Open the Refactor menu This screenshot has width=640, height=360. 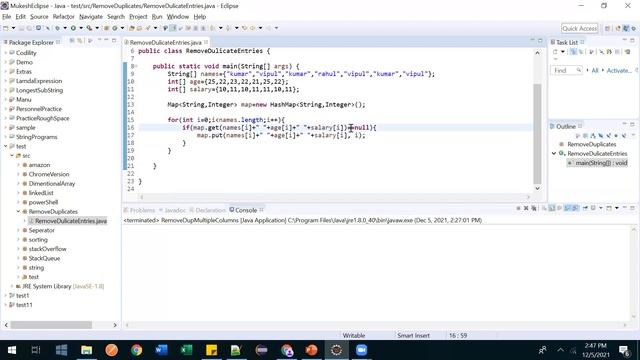63,17
